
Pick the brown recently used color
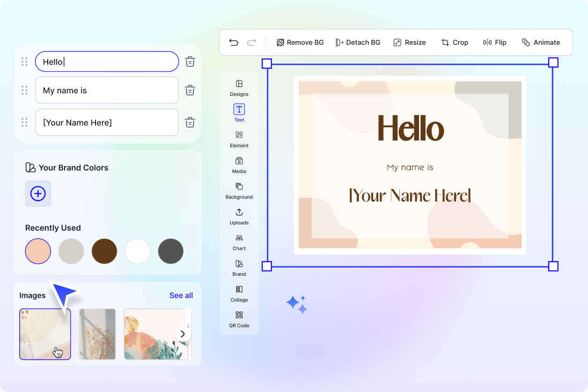(x=104, y=251)
